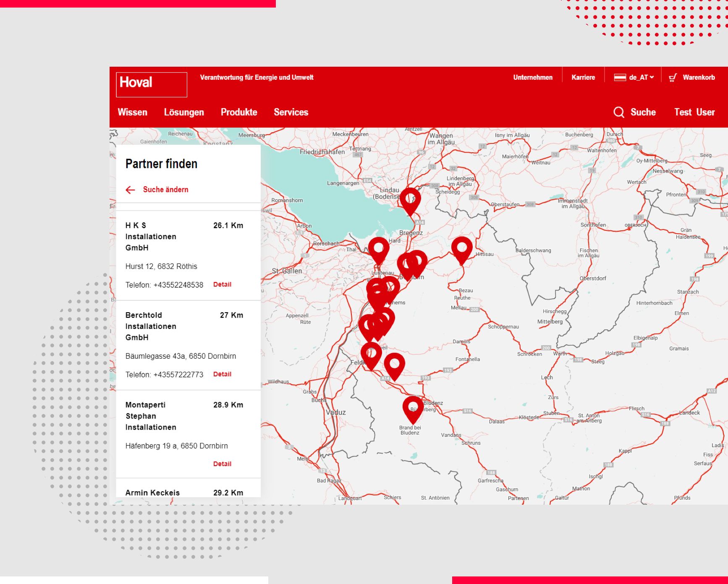
Task: Click the Suche ändern link
Action: coord(165,190)
